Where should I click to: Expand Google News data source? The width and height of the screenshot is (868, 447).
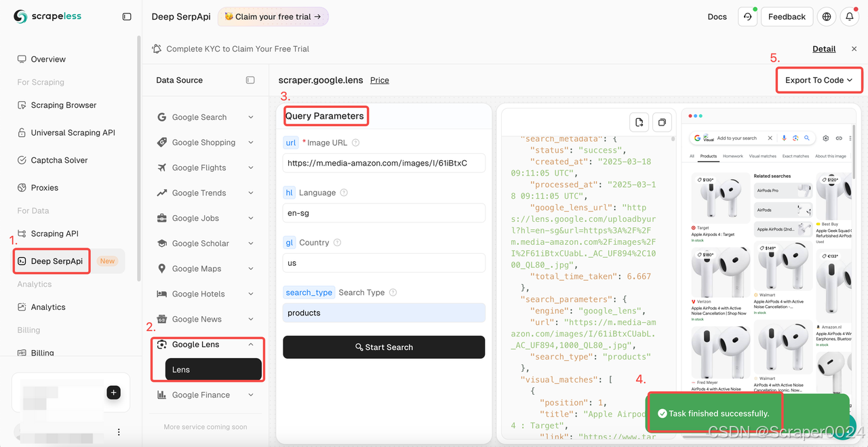pos(205,319)
